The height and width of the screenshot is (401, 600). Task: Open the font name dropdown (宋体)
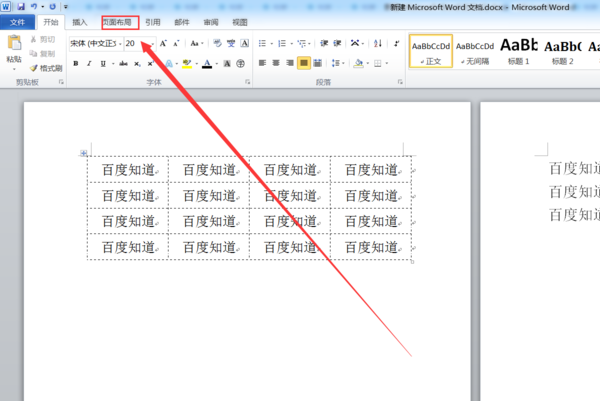point(120,44)
